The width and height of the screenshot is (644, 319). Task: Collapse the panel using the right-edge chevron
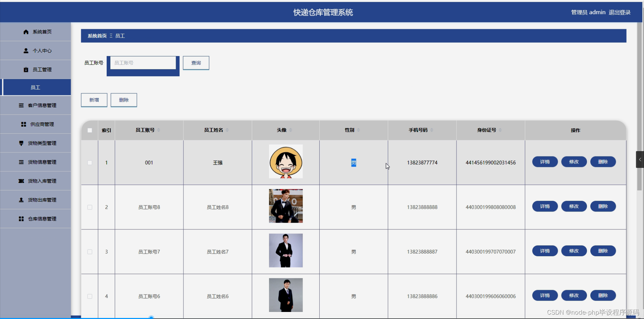pyautogui.click(x=640, y=159)
